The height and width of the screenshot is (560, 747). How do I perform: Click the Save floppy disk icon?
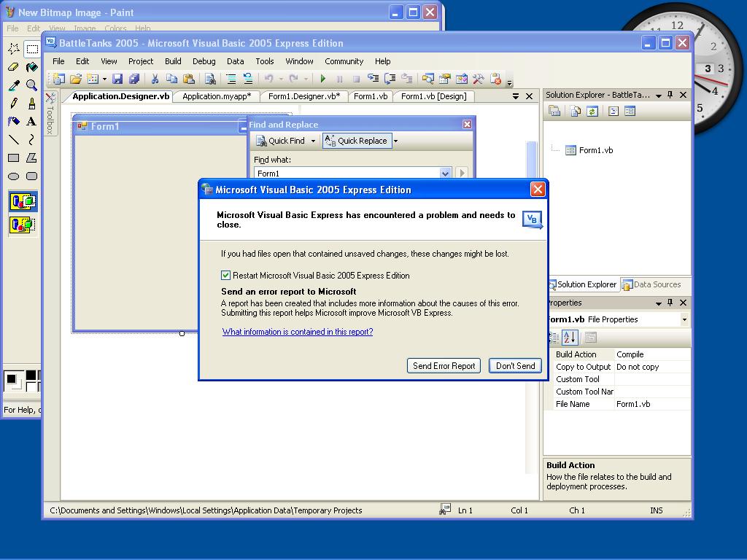point(117,79)
